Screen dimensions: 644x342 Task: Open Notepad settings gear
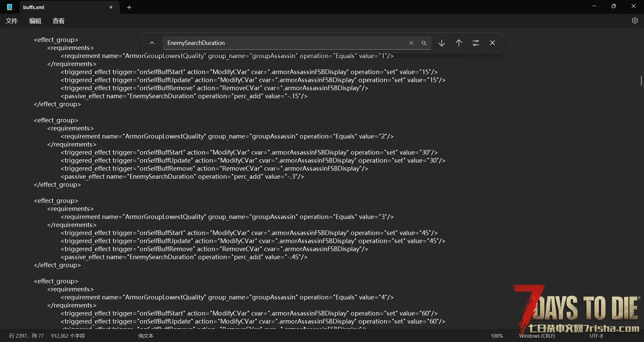point(635,21)
